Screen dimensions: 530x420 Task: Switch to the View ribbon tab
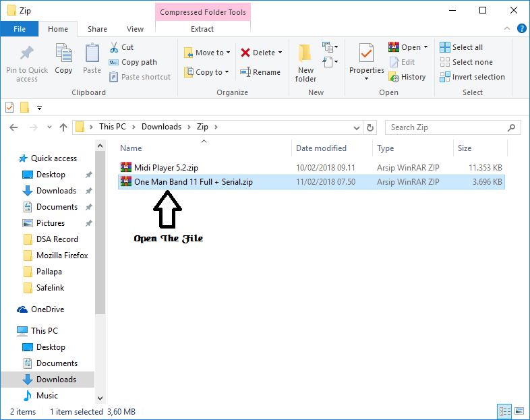136,29
